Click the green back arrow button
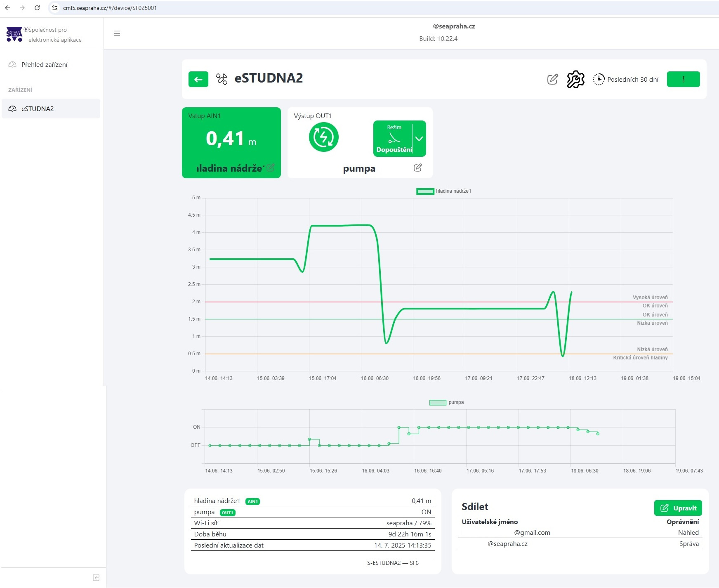The image size is (719, 588). pyautogui.click(x=198, y=79)
